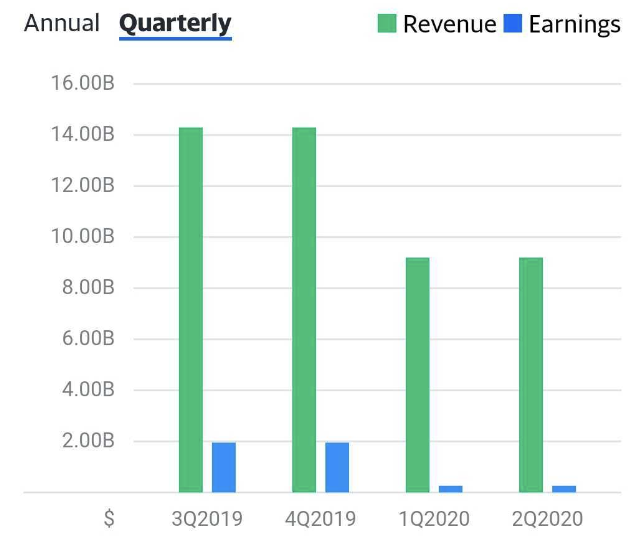Click the 1Q2020 x-axis label
Image resolution: width=640 pixels, height=554 pixels.
(434, 519)
